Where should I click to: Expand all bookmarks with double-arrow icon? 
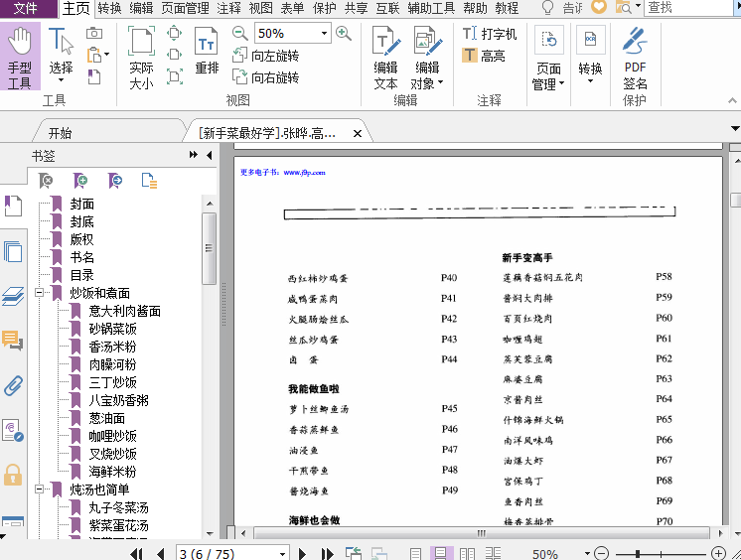(x=194, y=155)
